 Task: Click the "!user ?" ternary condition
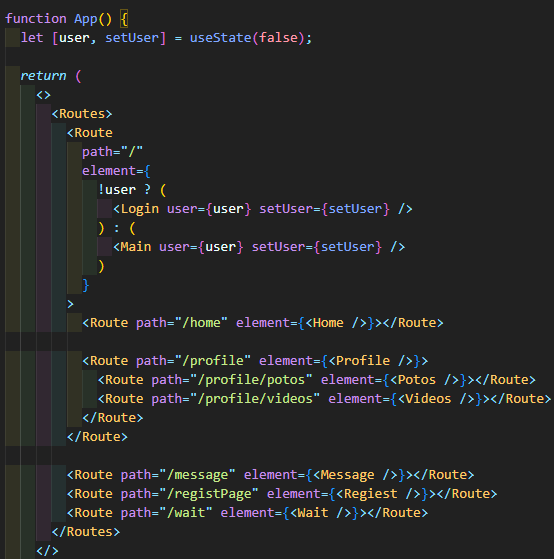(124, 190)
